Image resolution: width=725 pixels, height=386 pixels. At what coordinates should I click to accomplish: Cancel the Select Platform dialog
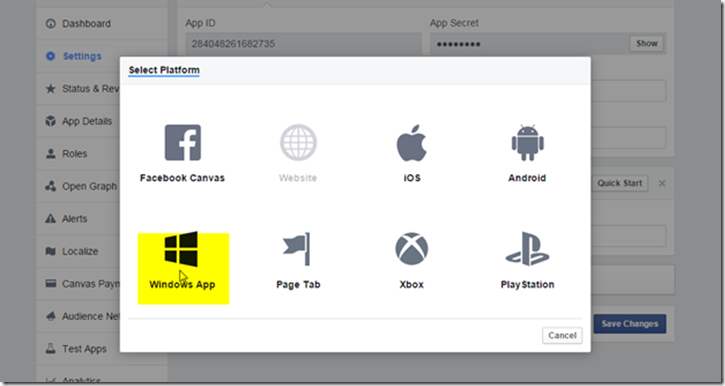point(562,336)
